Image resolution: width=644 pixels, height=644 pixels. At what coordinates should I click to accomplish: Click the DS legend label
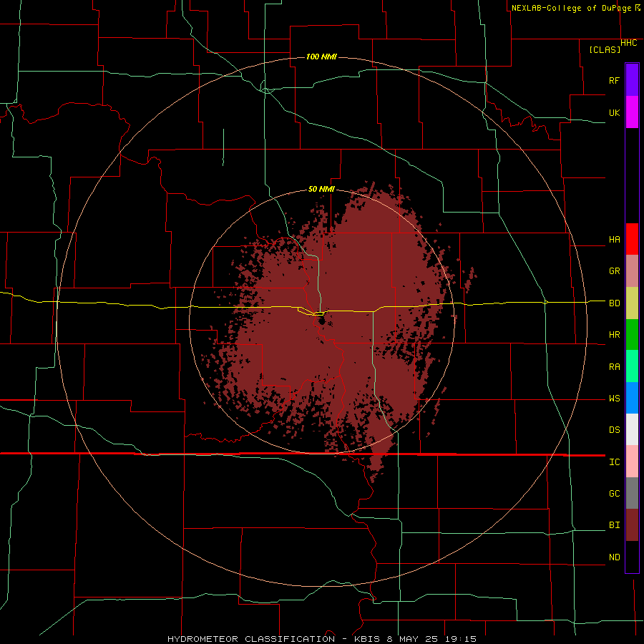(x=614, y=430)
